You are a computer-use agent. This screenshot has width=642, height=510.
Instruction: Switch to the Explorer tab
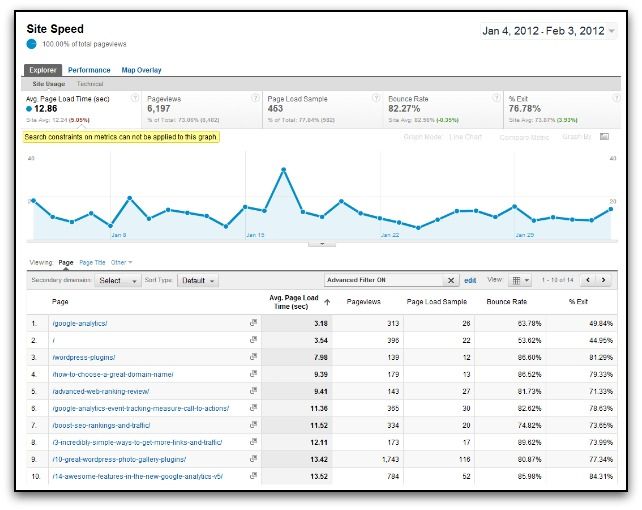43,70
